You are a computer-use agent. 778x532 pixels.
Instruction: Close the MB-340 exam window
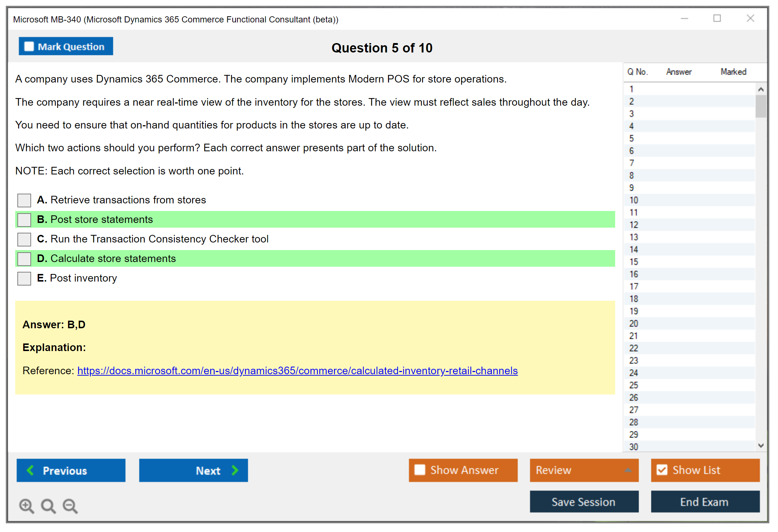pos(750,18)
